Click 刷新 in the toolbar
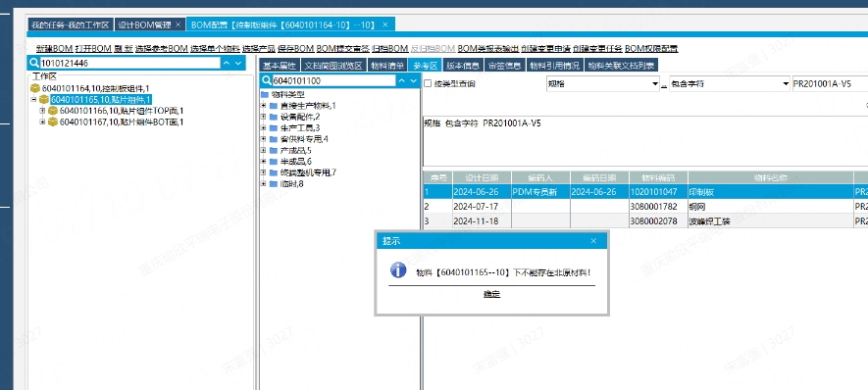868x390 pixels. (123, 49)
